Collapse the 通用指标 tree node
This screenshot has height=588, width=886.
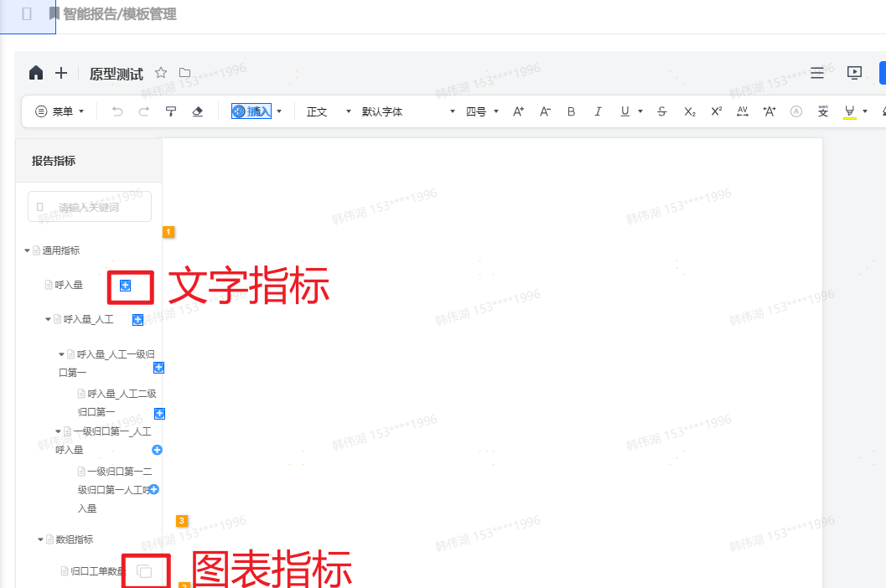coord(27,250)
